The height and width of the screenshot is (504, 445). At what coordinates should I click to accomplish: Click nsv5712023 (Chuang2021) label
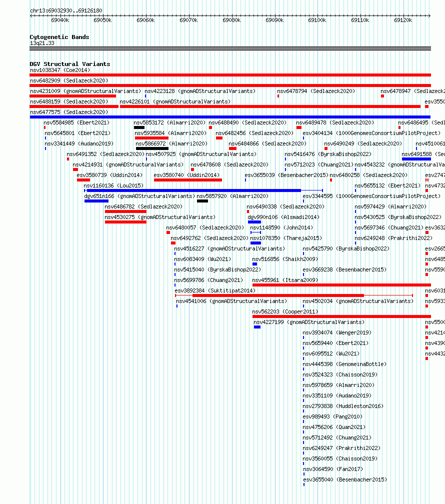[319, 164]
